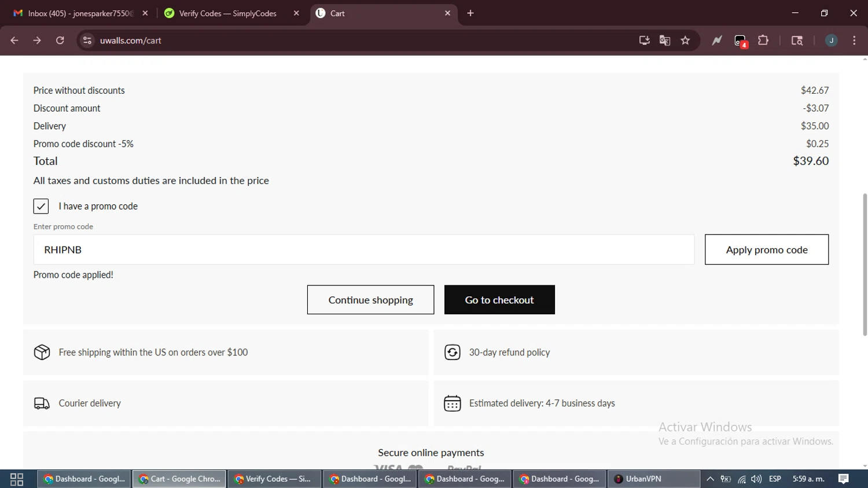Open the extension with red badge
Viewport: 868px width, 488px height.
(x=741, y=41)
